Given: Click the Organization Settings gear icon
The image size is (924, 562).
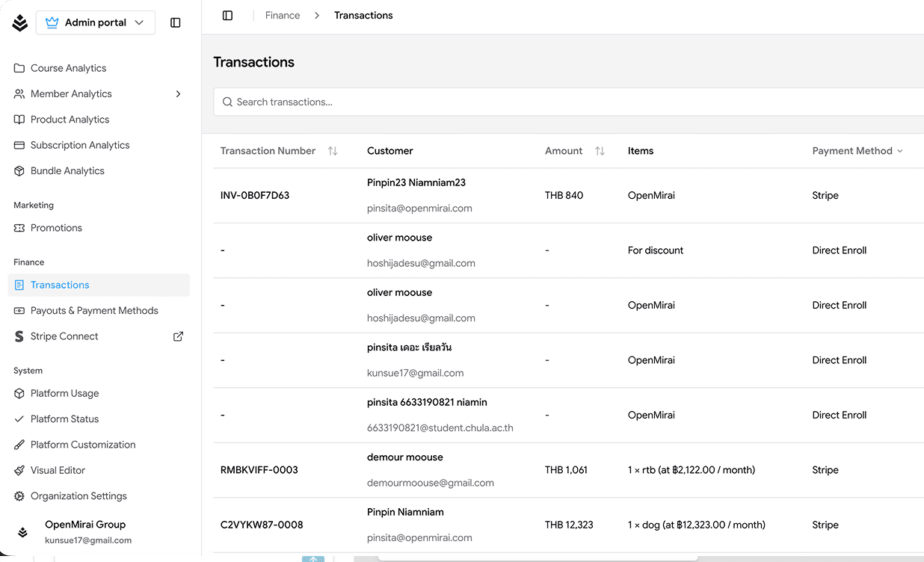Looking at the screenshot, I should 19,495.
